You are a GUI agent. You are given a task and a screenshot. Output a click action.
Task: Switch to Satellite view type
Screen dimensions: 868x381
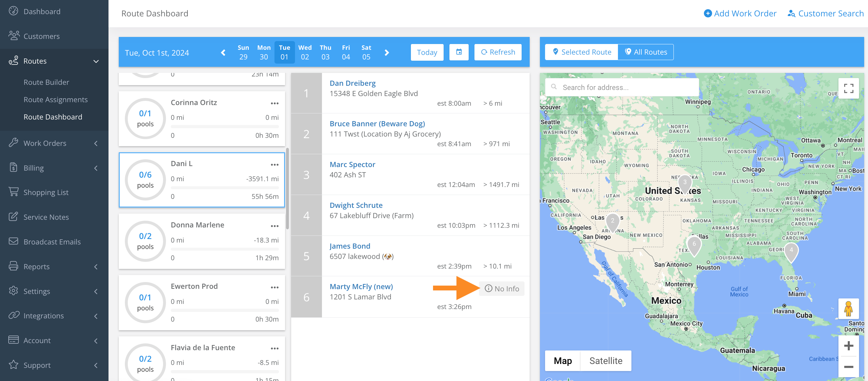[605, 360]
